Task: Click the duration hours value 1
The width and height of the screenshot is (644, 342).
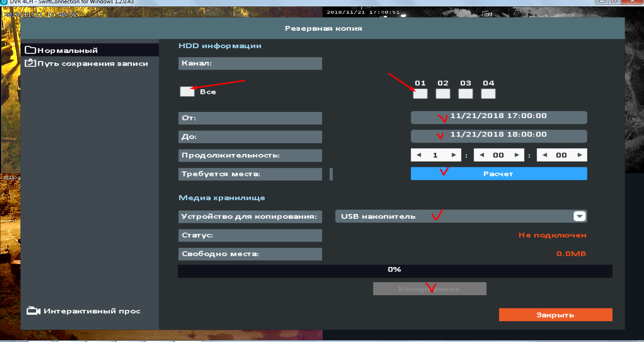Action: pyautogui.click(x=435, y=155)
